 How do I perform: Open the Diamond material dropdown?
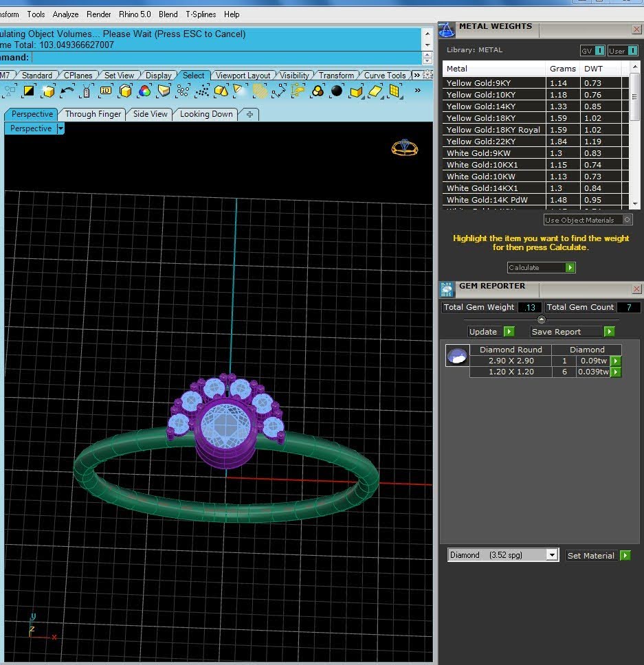[x=502, y=554]
